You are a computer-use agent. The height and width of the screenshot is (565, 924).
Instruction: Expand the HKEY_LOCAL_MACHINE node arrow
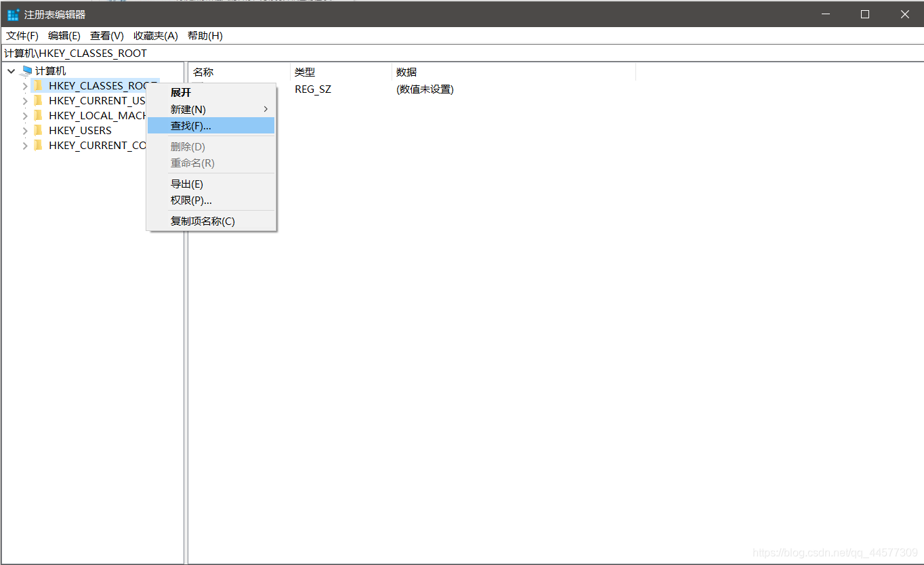[x=25, y=116]
